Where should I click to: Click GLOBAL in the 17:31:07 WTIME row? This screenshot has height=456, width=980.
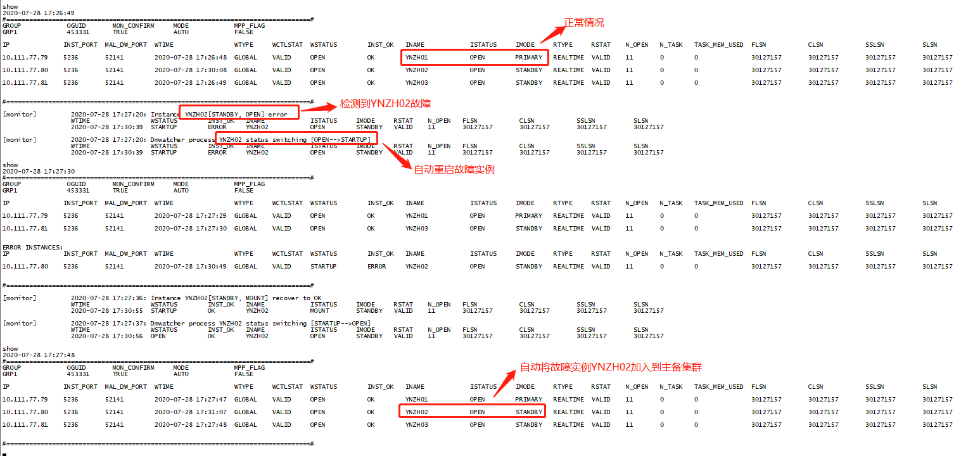(x=246, y=412)
